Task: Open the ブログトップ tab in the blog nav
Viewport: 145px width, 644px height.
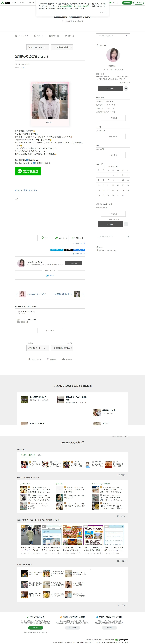Action: [22, 36]
